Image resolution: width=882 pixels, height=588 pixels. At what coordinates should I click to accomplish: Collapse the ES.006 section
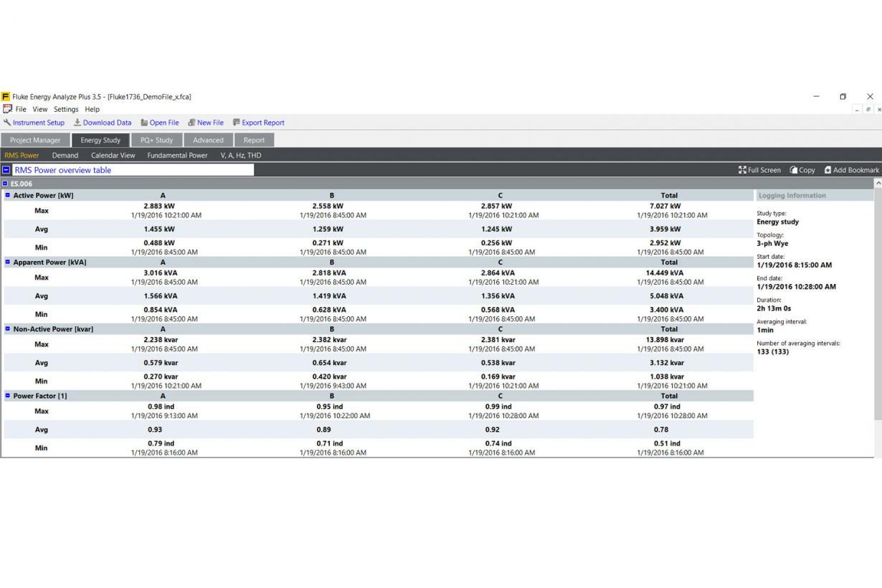pyautogui.click(x=6, y=184)
